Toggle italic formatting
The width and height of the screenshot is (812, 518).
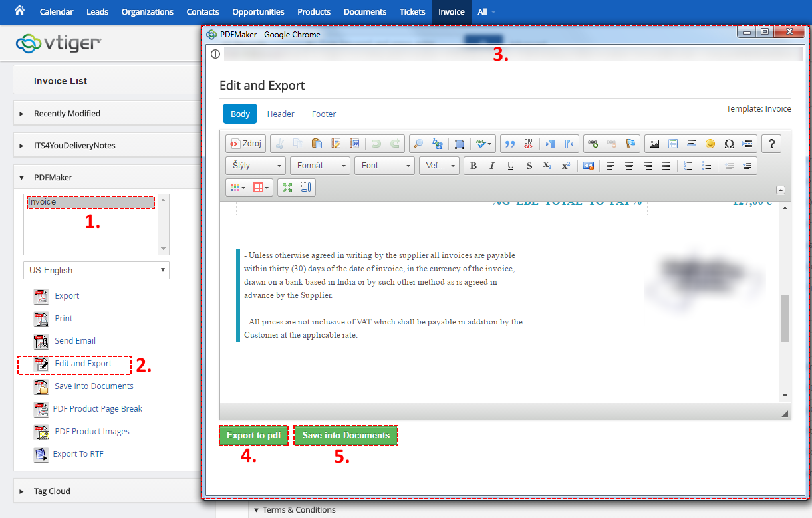[x=492, y=166]
